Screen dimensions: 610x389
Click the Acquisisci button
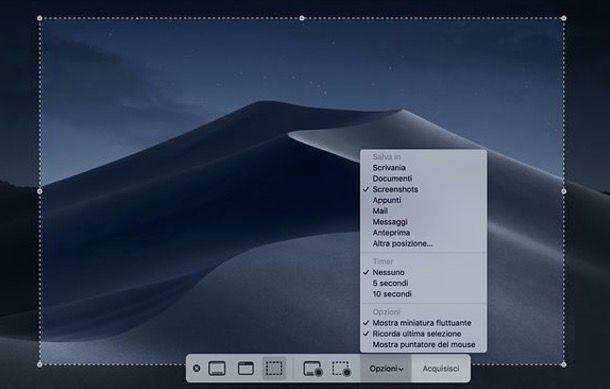point(441,368)
